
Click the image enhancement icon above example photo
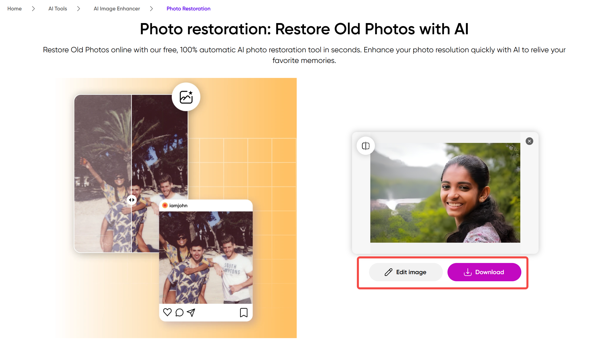(186, 97)
